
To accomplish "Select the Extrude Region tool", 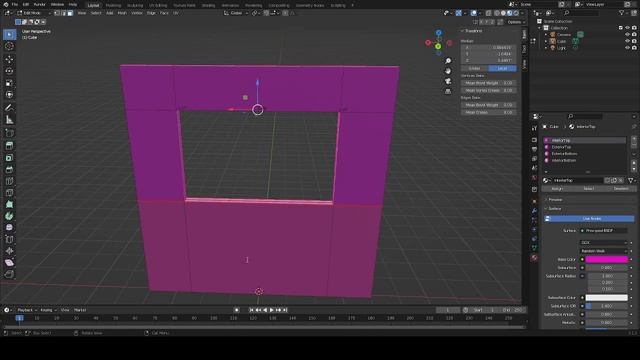I will 9,146.
